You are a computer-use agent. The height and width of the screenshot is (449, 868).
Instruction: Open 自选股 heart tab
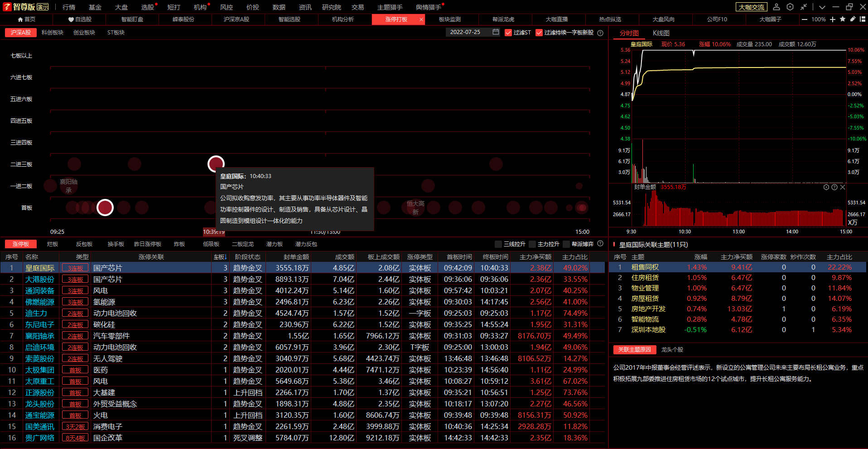pos(80,19)
